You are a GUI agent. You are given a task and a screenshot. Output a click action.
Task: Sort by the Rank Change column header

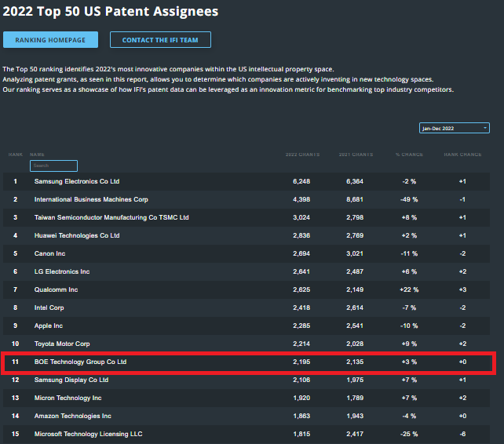tap(462, 155)
